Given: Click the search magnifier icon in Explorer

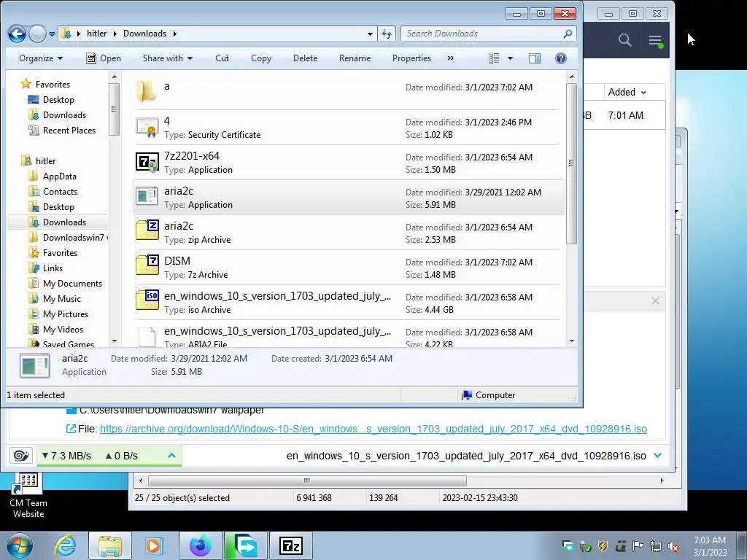Looking at the screenshot, I should tap(568, 34).
